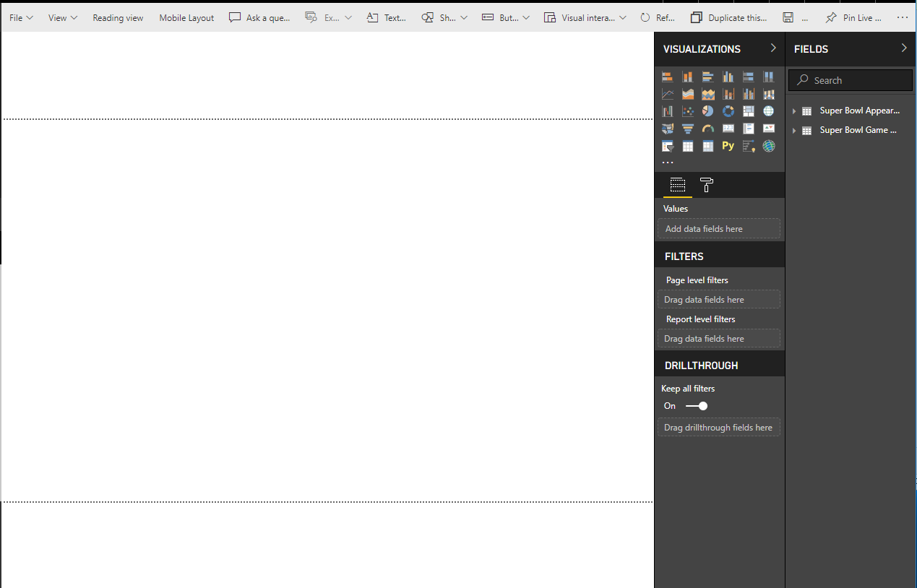The image size is (917, 588).
Task: Select the key influencers visualization
Action: point(749,146)
